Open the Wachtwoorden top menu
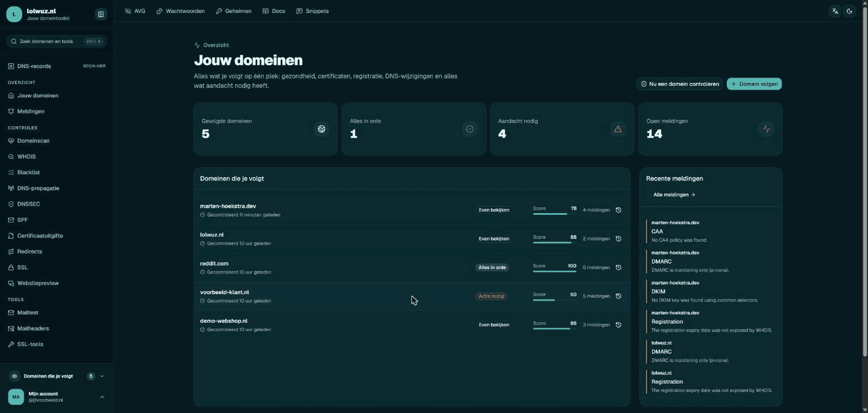The width and height of the screenshot is (868, 413). pyautogui.click(x=180, y=11)
